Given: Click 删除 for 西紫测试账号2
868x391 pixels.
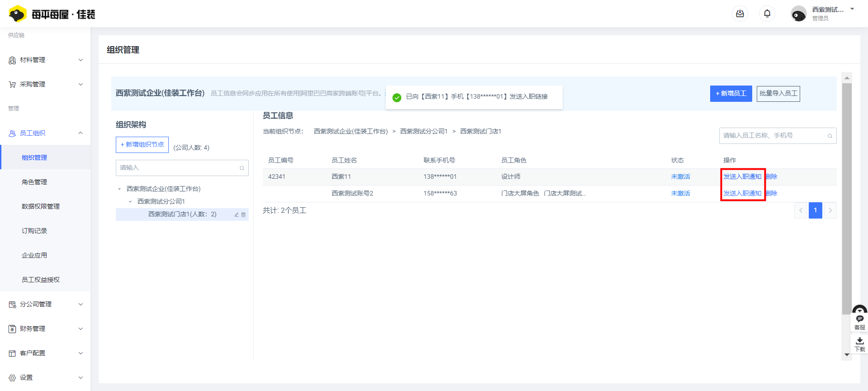Looking at the screenshot, I should 772,193.
